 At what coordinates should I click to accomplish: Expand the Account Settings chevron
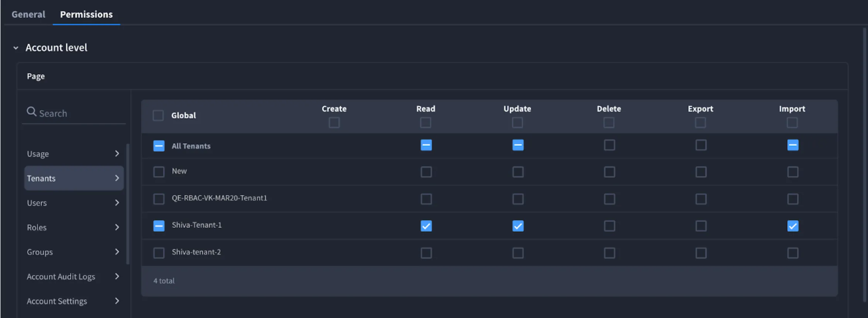point(117,301)
